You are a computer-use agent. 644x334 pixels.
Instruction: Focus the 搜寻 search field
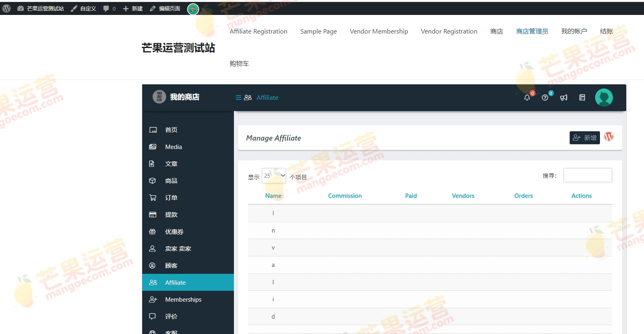[587, 175]
